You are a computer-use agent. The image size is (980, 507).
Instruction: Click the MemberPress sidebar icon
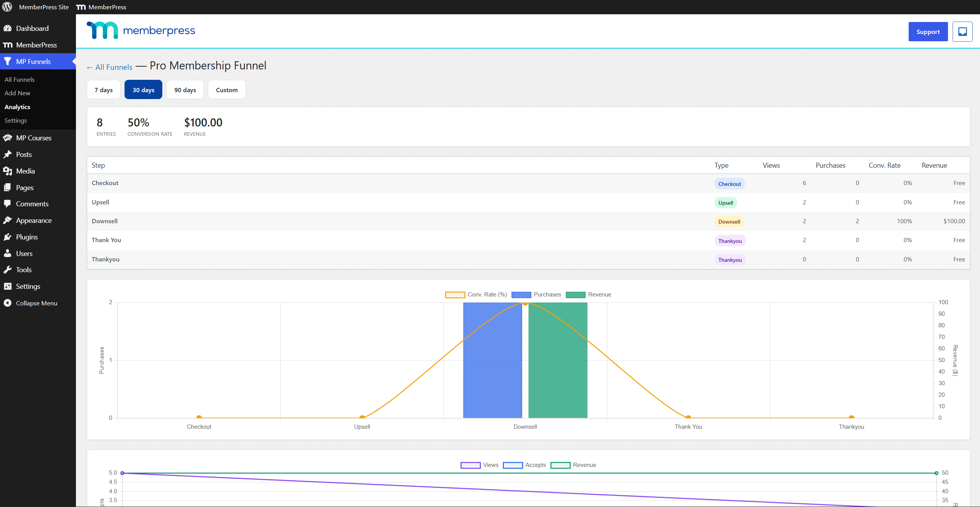[8, 45]
